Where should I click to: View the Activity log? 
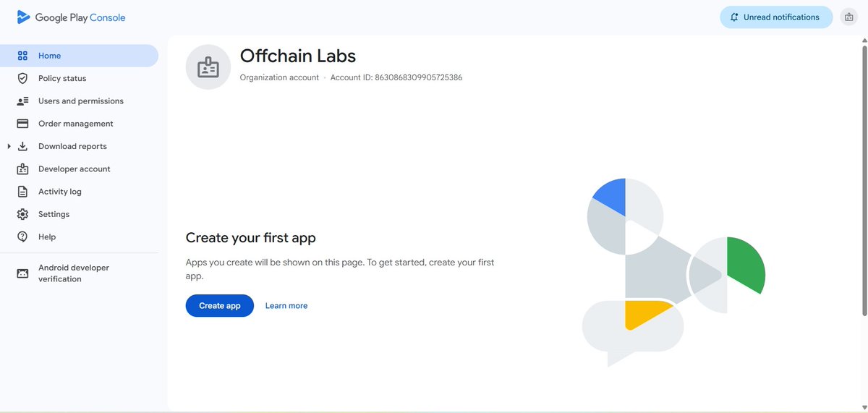point(79,192)
